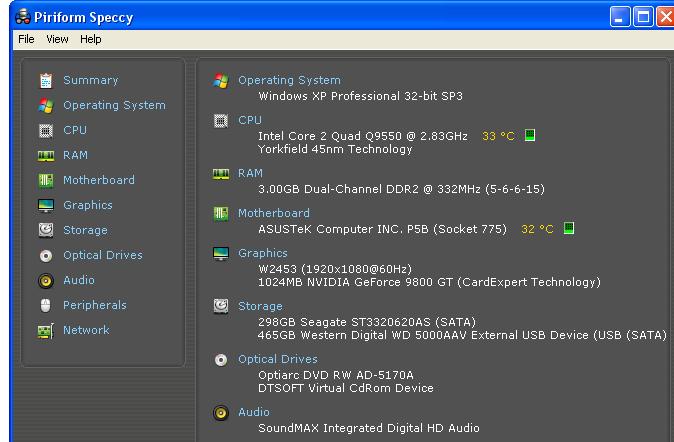Select Summary in the sidebar
This screenshot has width=674, height=442.
click(x=91, y=80)
